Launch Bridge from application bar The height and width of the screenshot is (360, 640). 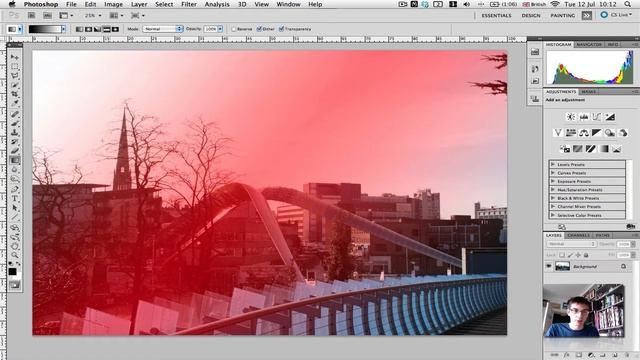click(x=31, y=16)
